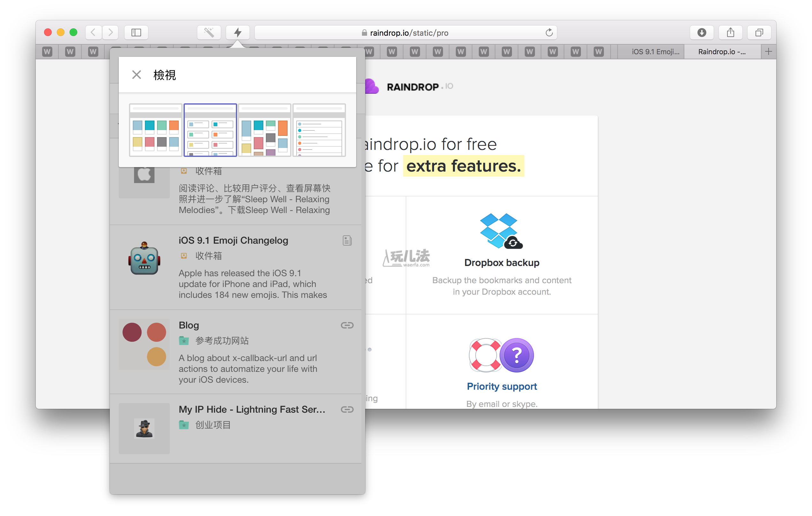Add a new tab with plus button
The width and height of the screenshot is (812, 516).
[769, 52]
